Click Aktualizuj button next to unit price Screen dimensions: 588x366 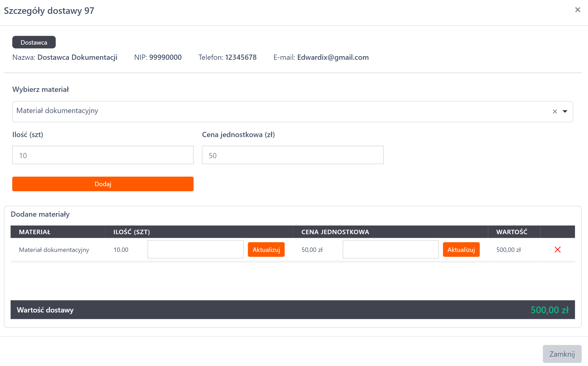(461, 250)
